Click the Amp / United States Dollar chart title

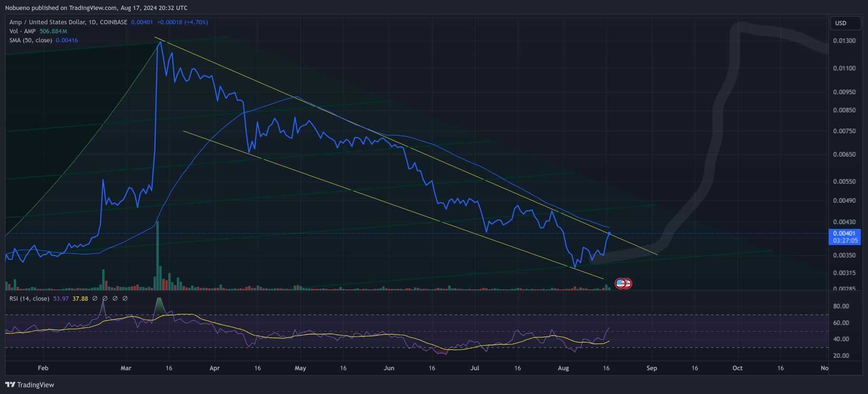click(68, 22)
